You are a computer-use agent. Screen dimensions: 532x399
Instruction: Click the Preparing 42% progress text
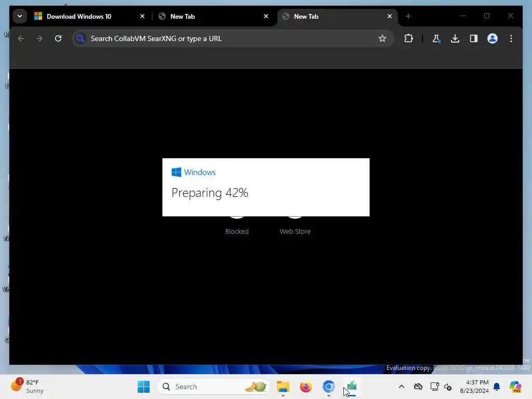pos(210,193)
